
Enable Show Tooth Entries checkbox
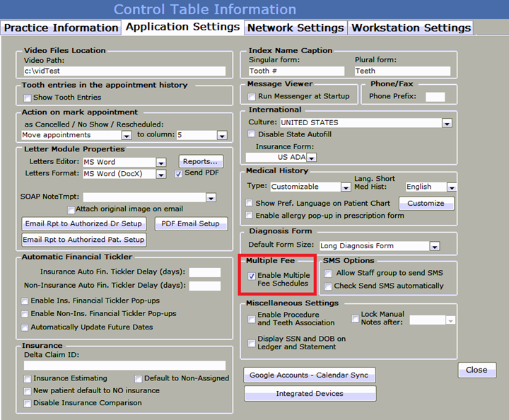(28, 98)
